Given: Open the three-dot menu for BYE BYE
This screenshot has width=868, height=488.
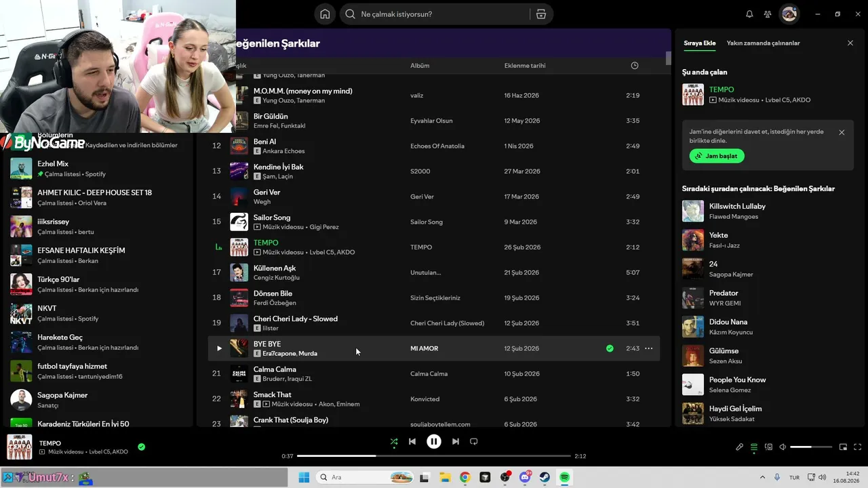Looking at the screenshot, I should (x=649, y=348).
